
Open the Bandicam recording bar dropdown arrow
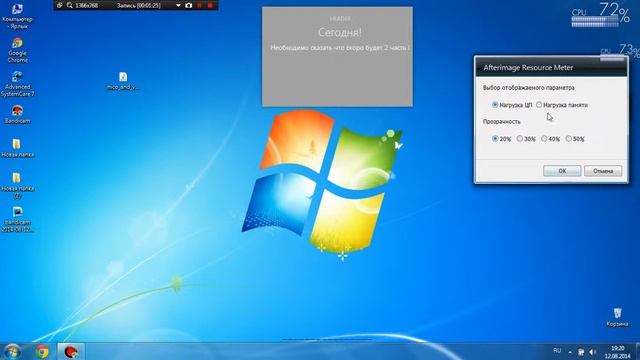pos(178,5)
